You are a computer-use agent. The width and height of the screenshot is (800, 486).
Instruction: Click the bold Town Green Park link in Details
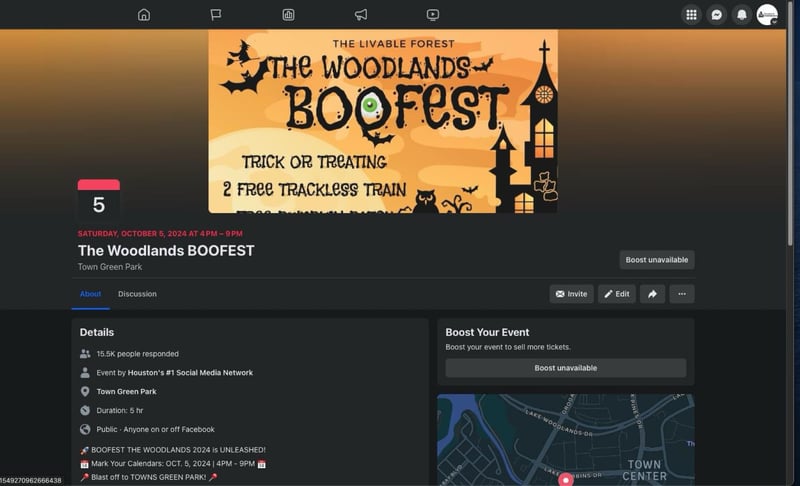[x=127, y=392]
